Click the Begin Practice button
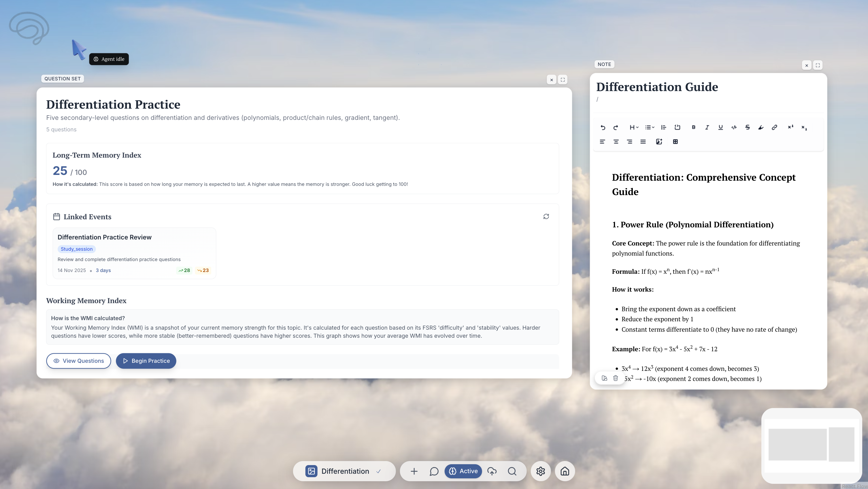The width and height of the screenshot is (868, 489). (146, 361)
